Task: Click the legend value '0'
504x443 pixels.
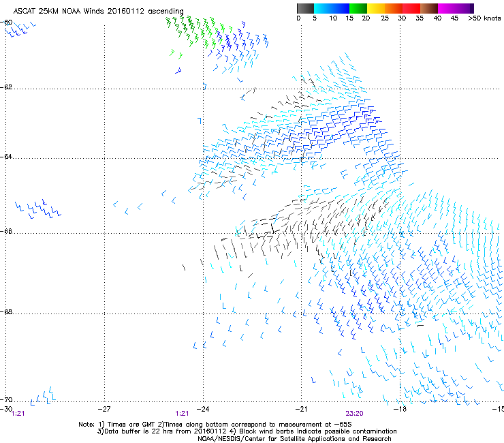Action: (x=298, y=18)
